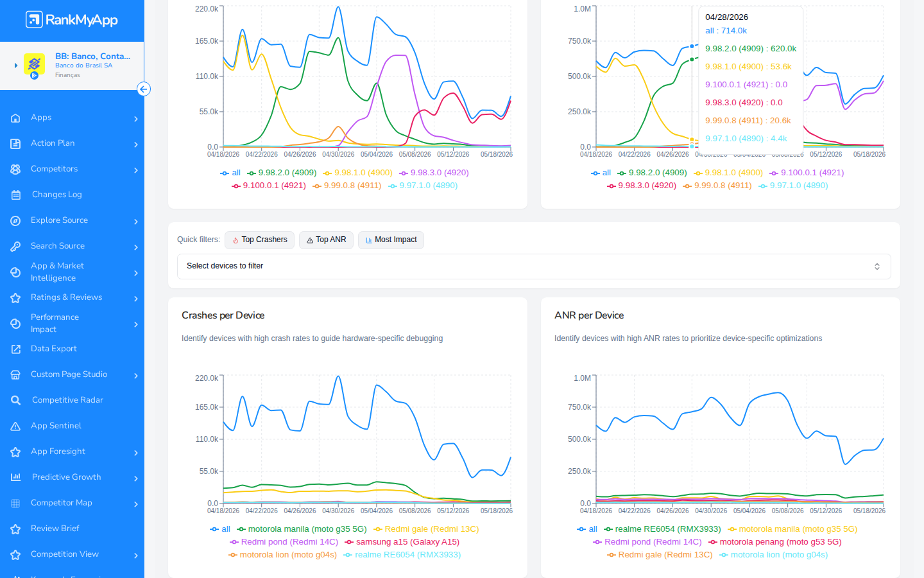Click the BB Banco do Brasil app icon
The height and width of the screenshot is (578, 924).
[34, 65]
